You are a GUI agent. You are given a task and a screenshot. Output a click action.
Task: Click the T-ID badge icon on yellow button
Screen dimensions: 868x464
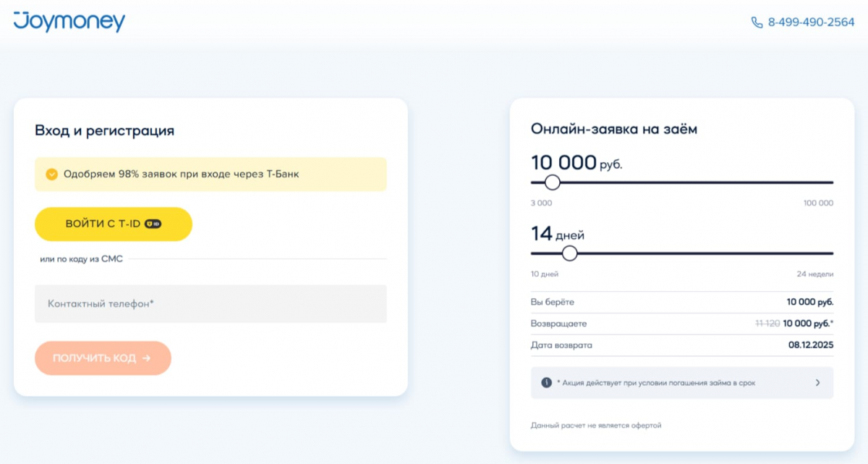[153, 224]
